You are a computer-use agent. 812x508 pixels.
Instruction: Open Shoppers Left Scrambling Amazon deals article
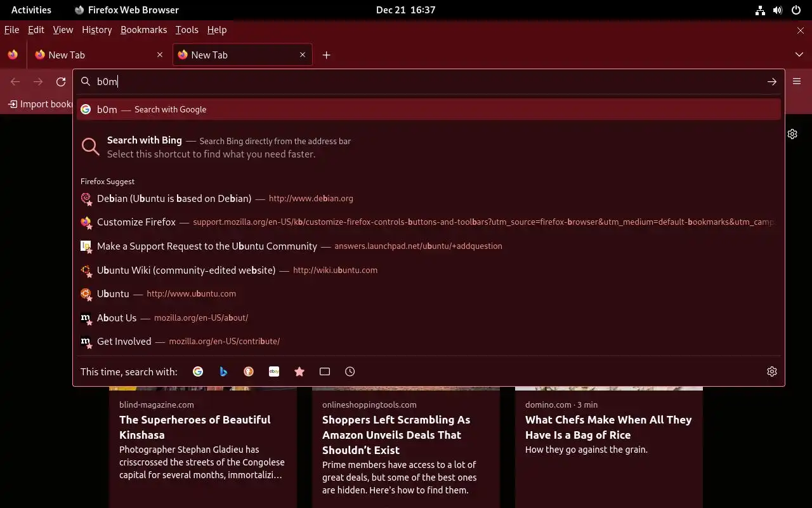pyautogui.click(x=396, y=435)
